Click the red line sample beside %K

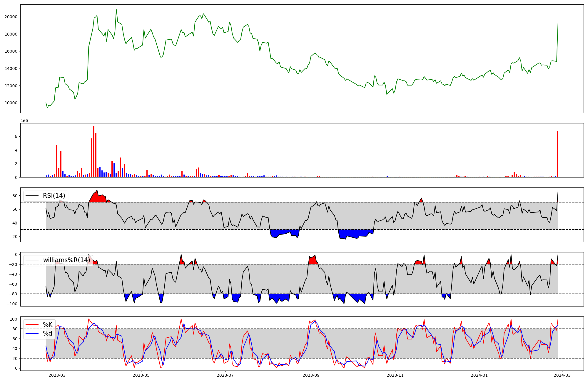coord(32,324)
